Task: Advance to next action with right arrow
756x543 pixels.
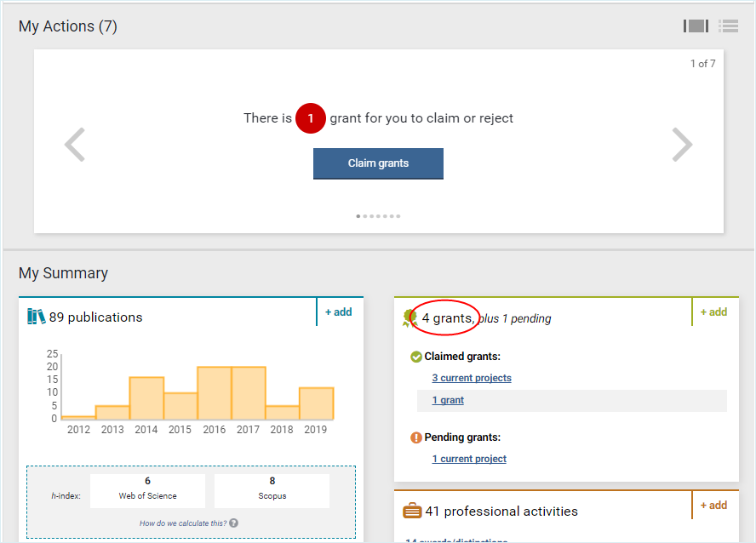Action: (x=682, y=145)
